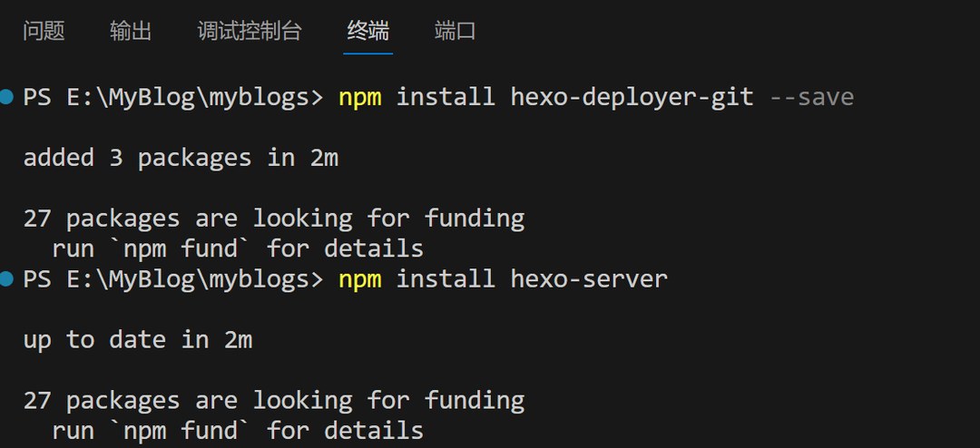
Task: Click the hexo-server package name
Action: tap(589, 279)
